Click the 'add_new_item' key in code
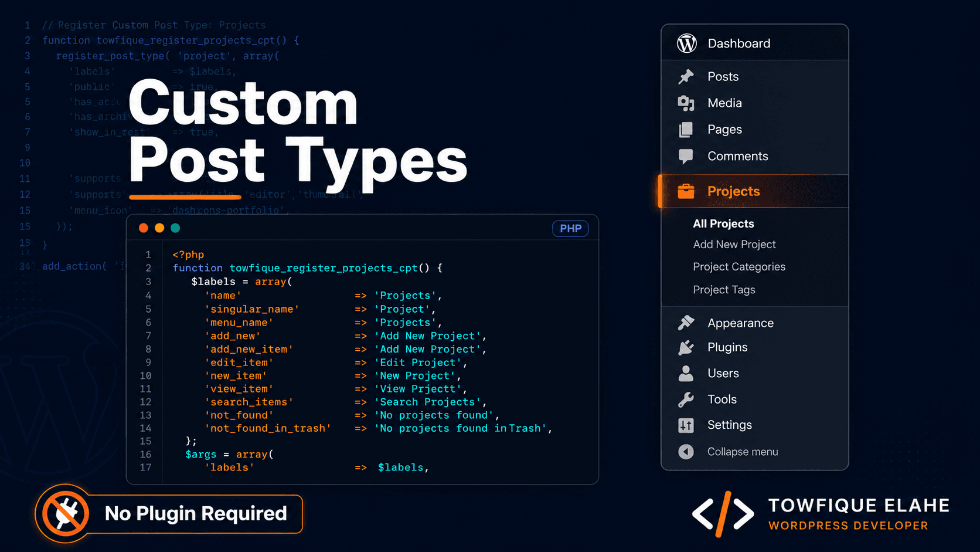This screenshot has width=980, height=552. click(x=249, y=349)
